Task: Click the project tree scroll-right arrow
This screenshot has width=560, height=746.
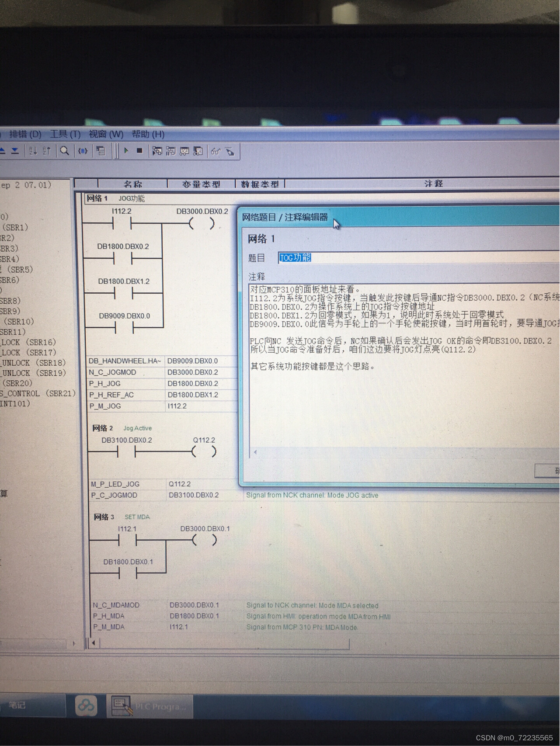Action: pyautogui.click(x=73, y=643)
